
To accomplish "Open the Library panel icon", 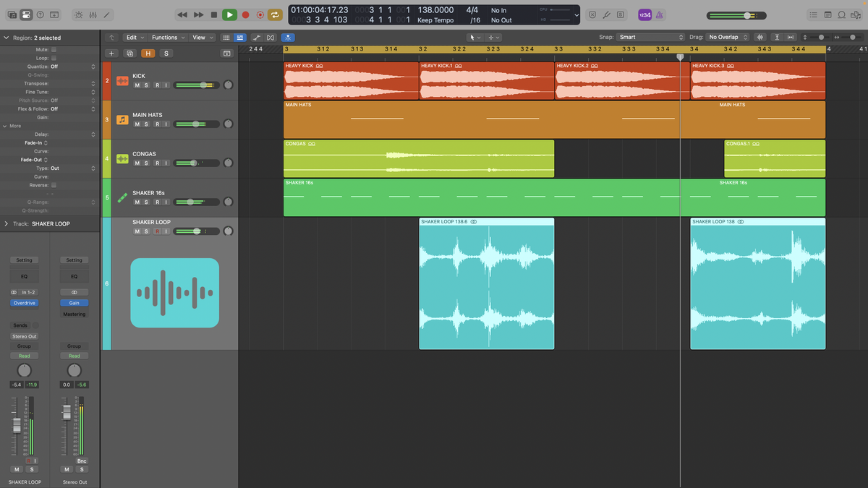I will pos(12,14).
